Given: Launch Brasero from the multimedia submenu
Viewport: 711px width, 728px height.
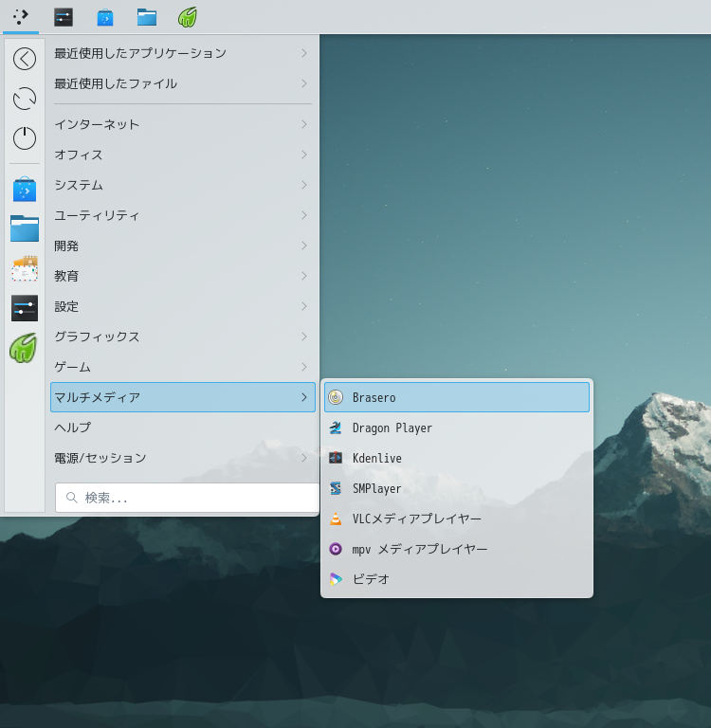Looking at the screenshot, I should coord(457,397).
